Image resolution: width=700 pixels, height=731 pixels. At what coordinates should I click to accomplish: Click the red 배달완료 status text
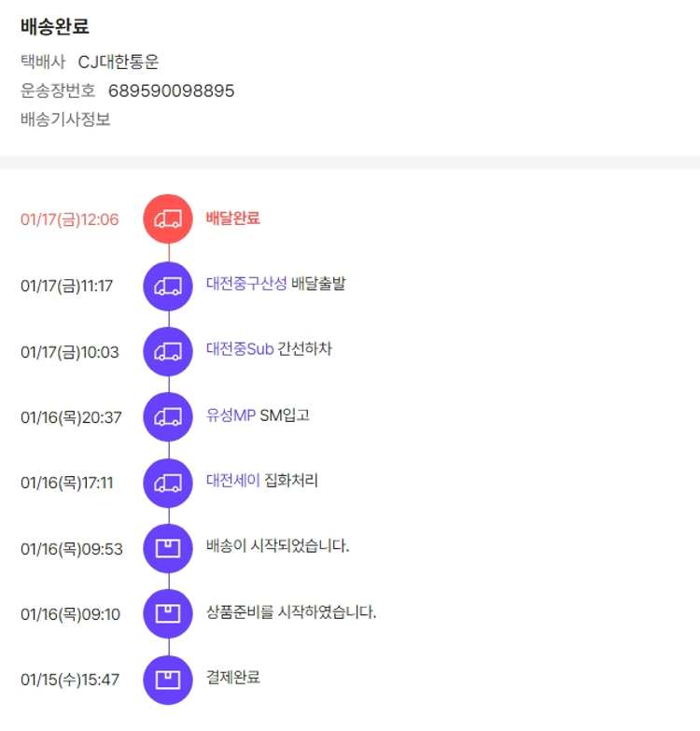tap(232, 218)
